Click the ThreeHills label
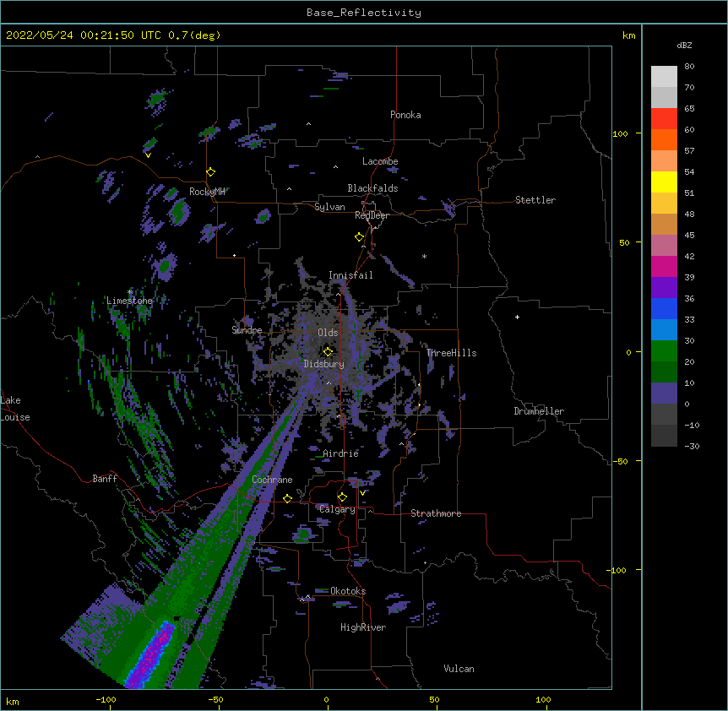 [x=451, y=353]
